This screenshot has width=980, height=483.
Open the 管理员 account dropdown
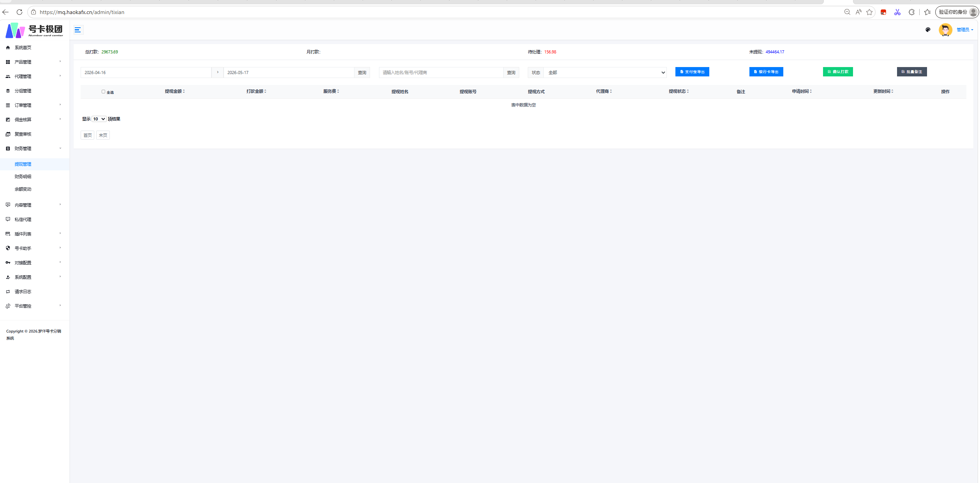point(965,30)
